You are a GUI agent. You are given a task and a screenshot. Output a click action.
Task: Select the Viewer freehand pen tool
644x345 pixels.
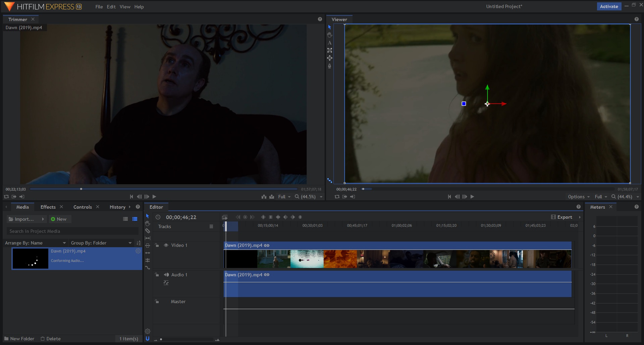point(330,66)
